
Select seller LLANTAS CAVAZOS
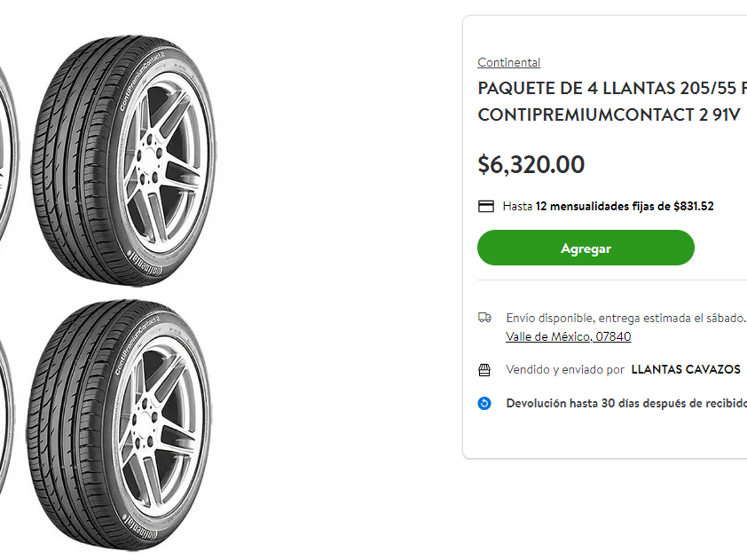[686, 369]
